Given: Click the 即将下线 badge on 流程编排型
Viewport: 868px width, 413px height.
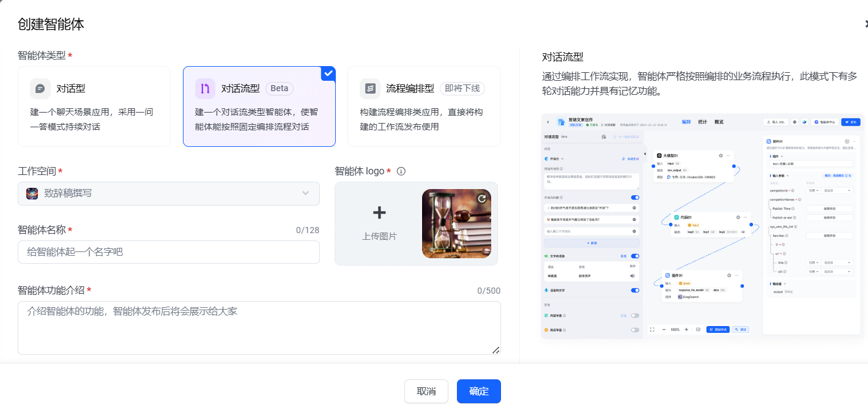Looking at the screenshot, I should pos(462,89).
